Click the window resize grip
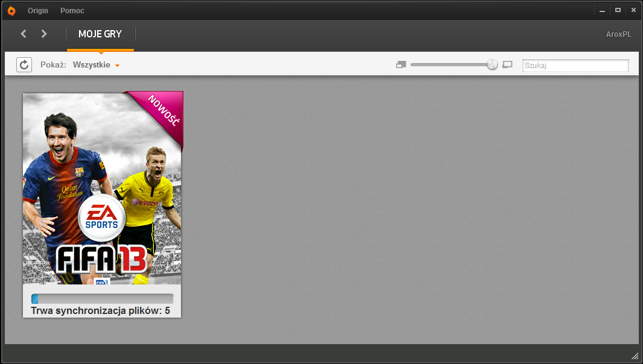The height and width of the screenshot is (364, 643). (635, 356)
